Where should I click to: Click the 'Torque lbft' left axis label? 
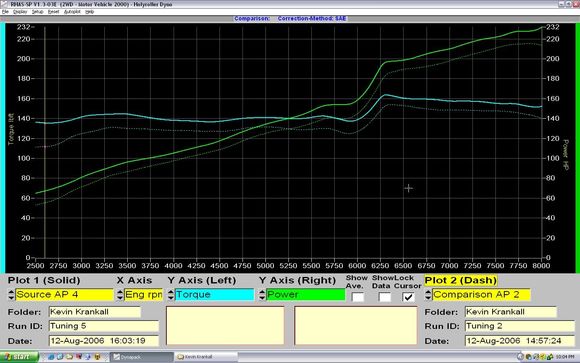11,129
